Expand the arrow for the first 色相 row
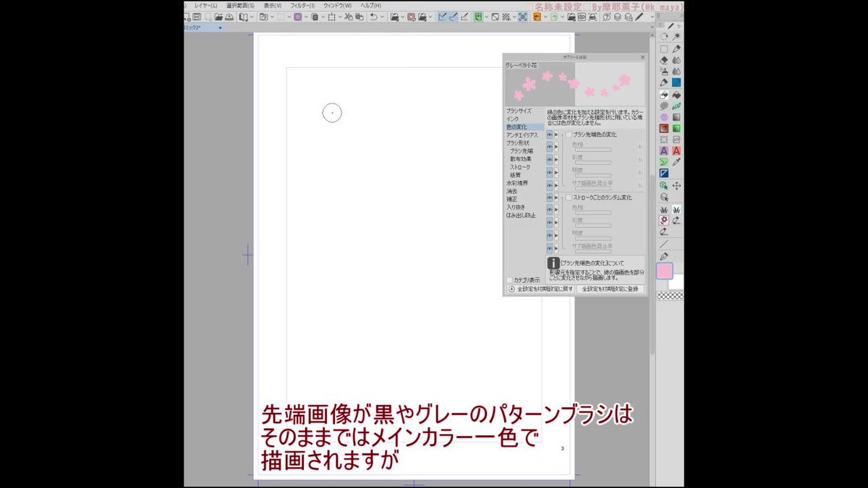Screen dimensions: 868x488 point(556,147)
